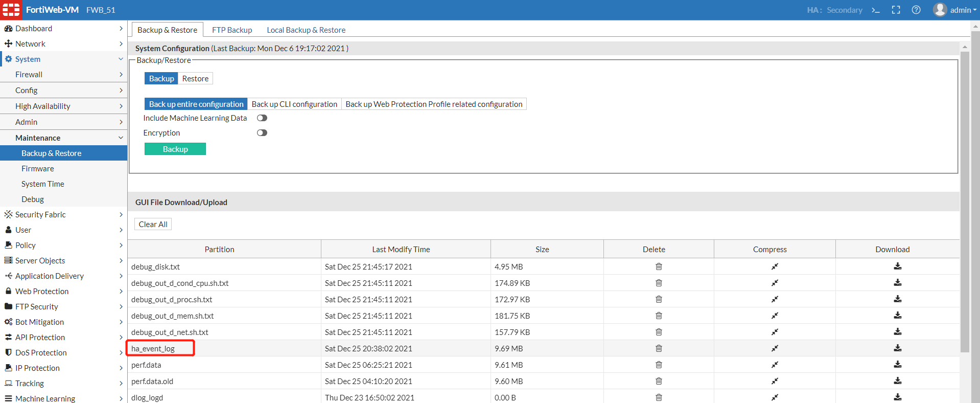Download the ha_event_log file
The width and height of the screenshot is (980, 403).
pos(897,348)
